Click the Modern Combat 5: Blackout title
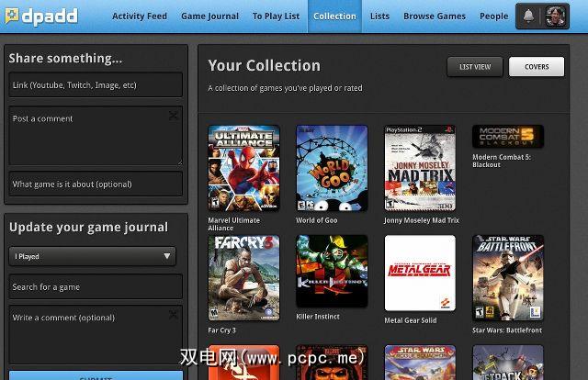Screen dimensions: 588x380 (502, 161)
